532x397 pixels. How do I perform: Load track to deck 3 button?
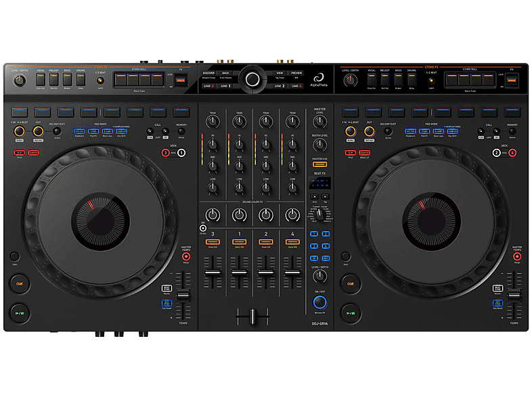click(208, 86)
